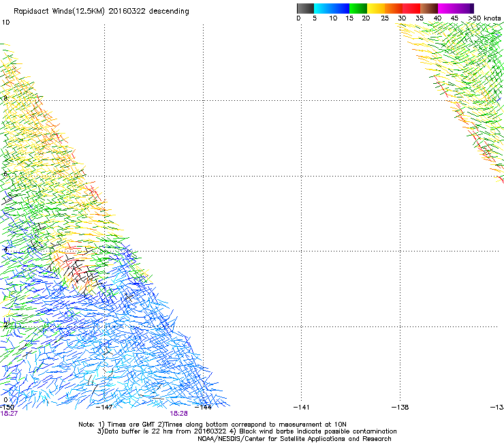Choose the green 15-20 knots colorbar segment
The image size is (504, 443).
pos(358,8)
